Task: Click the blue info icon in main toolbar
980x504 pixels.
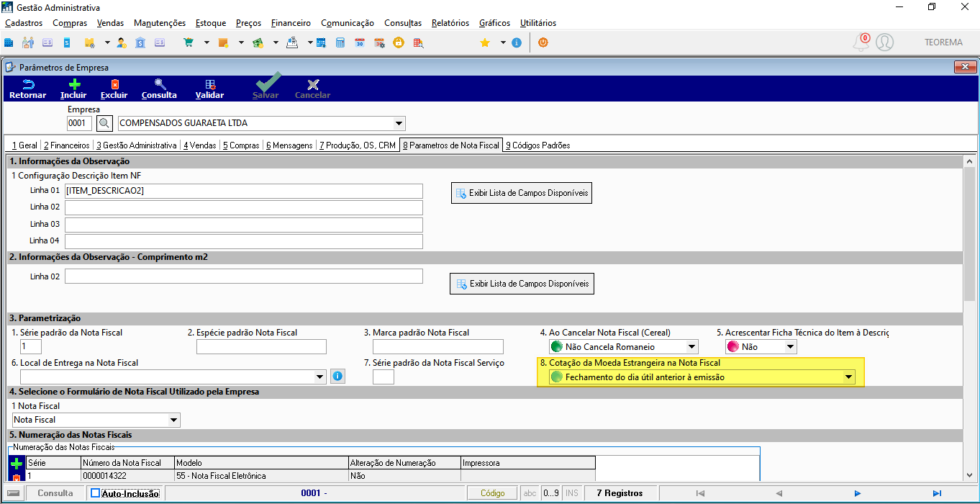Action: click(x=517, y=42)
